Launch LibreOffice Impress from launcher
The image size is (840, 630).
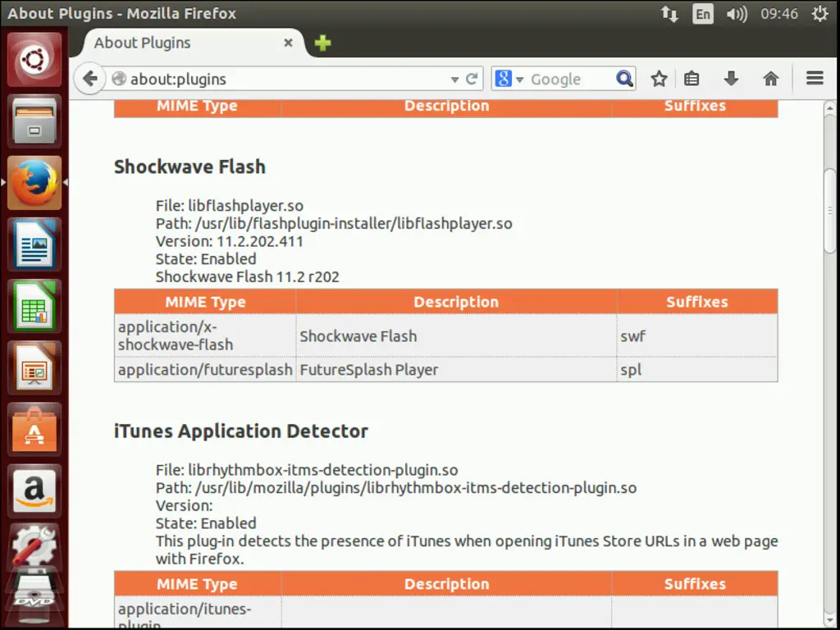34,367
